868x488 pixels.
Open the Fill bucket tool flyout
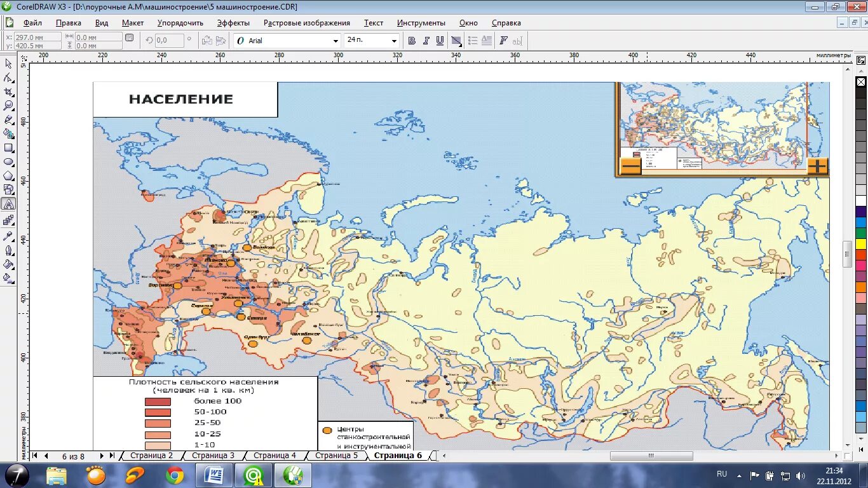click(9, 264)
